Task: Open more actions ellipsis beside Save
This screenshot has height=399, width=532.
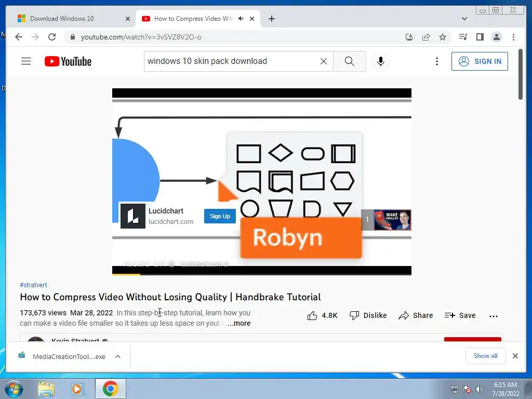Action: coord(494,316)
